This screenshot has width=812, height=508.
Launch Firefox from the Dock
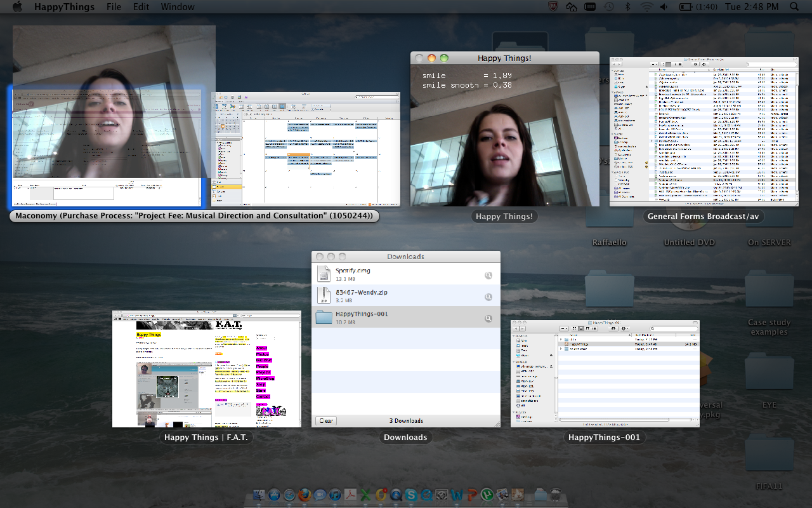[304, 495]
